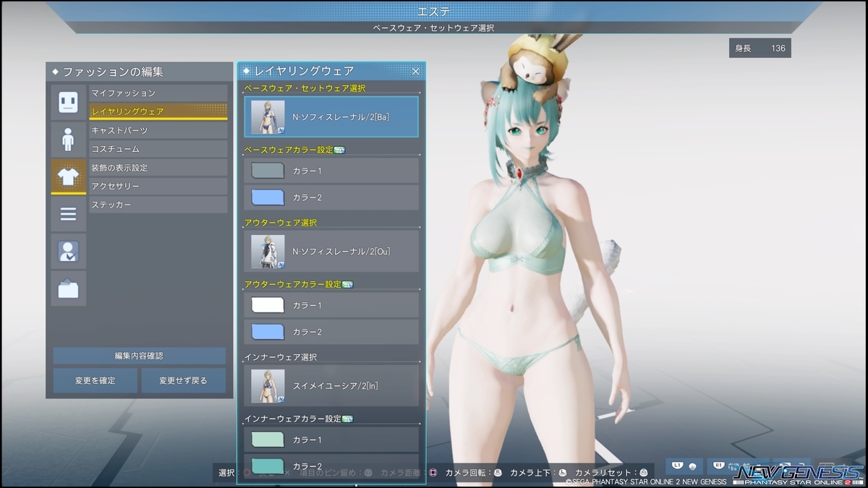Screen dimensions: 868x488
Task: Click the エステ title at top
Action: [434, 12]
